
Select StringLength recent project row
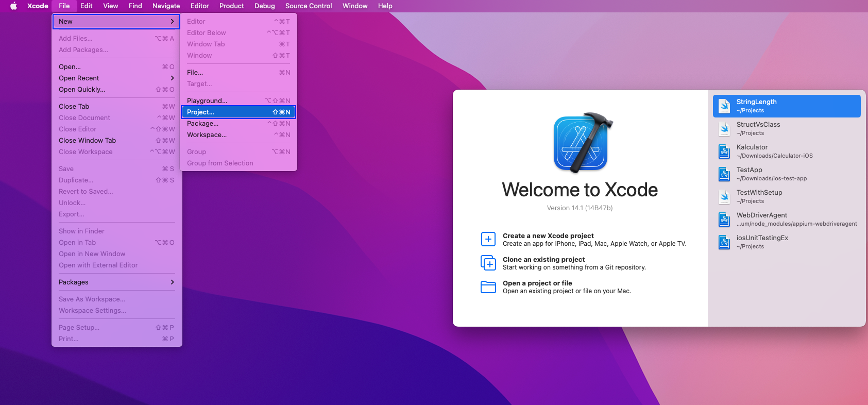(x=787, y=106)
